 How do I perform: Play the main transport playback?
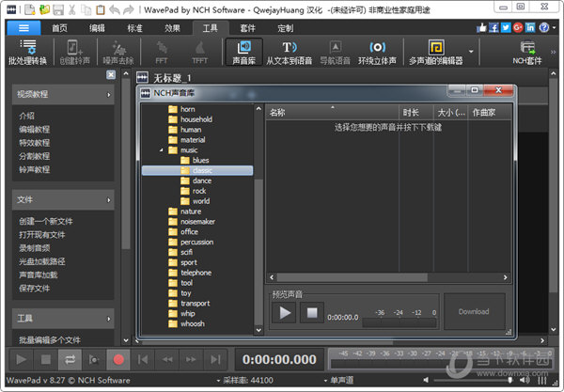pos(21,359)
